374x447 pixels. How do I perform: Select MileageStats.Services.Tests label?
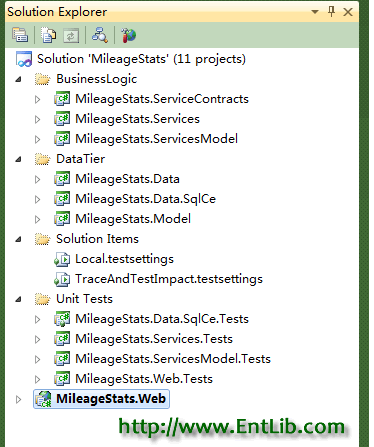click(154, 339)
